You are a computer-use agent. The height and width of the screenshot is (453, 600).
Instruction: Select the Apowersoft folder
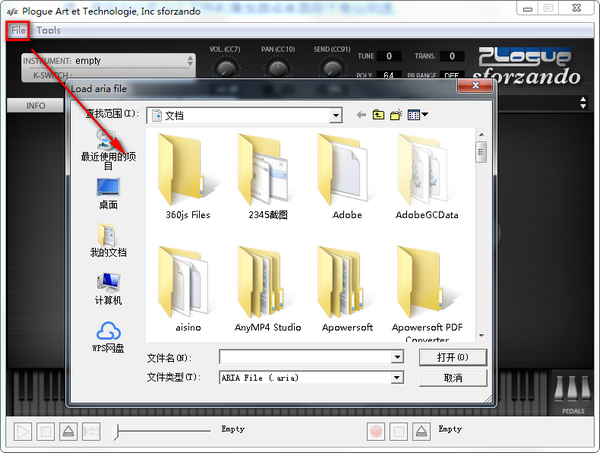(x=347, y=289)
